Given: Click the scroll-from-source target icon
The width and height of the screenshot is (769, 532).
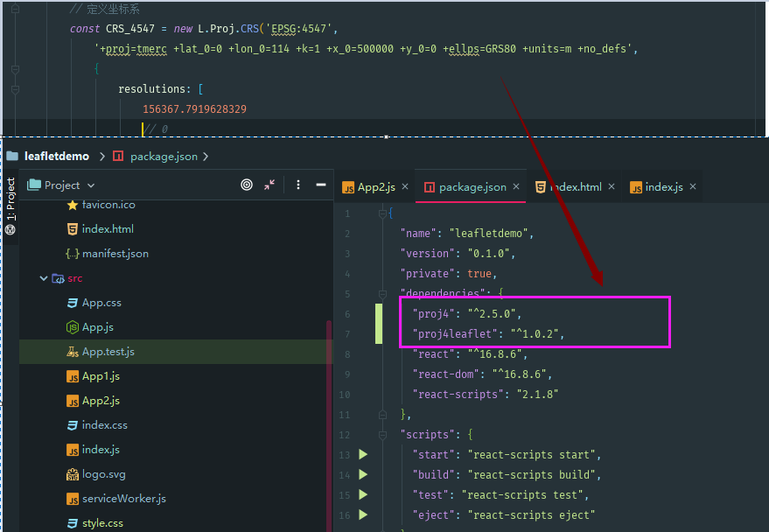Looking at the screenshot, I should 247,185.
